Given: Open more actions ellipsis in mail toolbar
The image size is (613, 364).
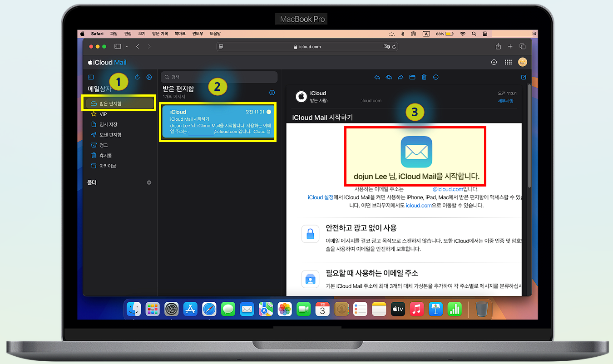Looking at the screenshot, I should pos(436,77).
